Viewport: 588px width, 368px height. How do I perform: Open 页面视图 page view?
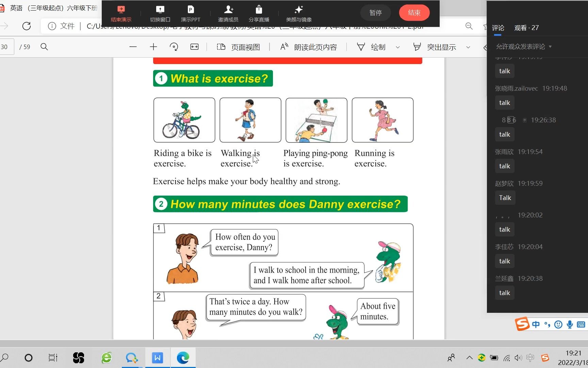[x=238, y=47]
